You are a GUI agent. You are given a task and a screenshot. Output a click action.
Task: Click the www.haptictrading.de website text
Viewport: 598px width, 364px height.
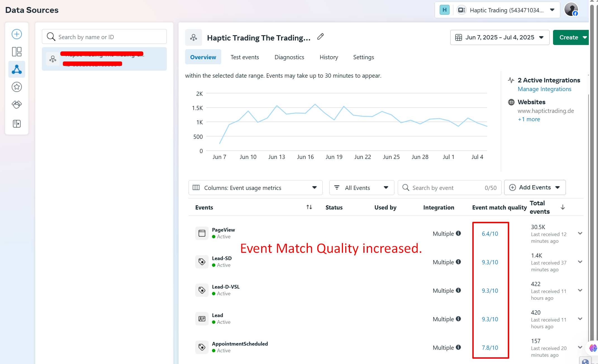click(x=546, y=111)
